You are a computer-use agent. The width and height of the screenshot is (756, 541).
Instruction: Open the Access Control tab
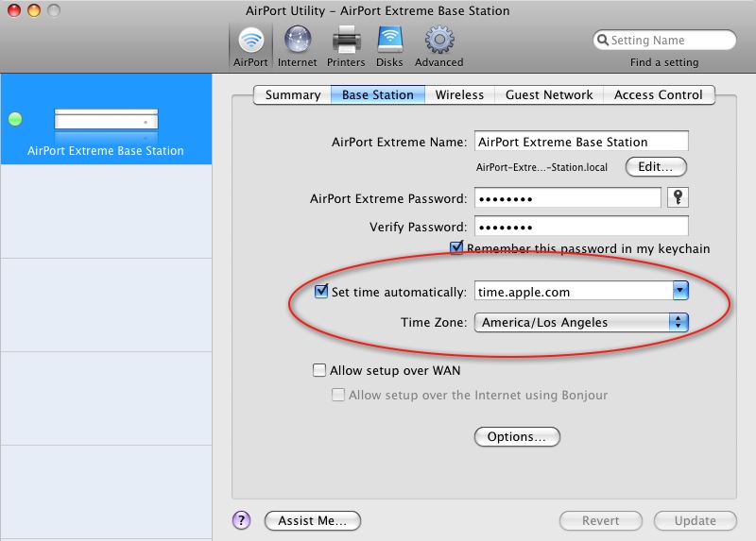(658, 95)
